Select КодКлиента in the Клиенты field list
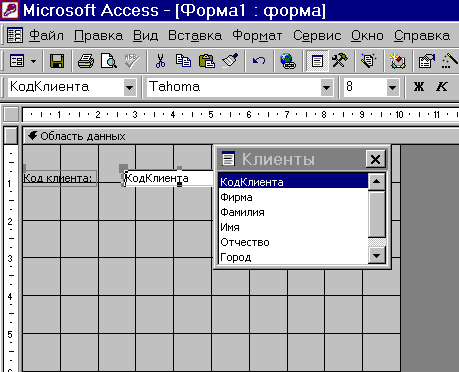This screenshot has width=459, height=372. [293, 182]
